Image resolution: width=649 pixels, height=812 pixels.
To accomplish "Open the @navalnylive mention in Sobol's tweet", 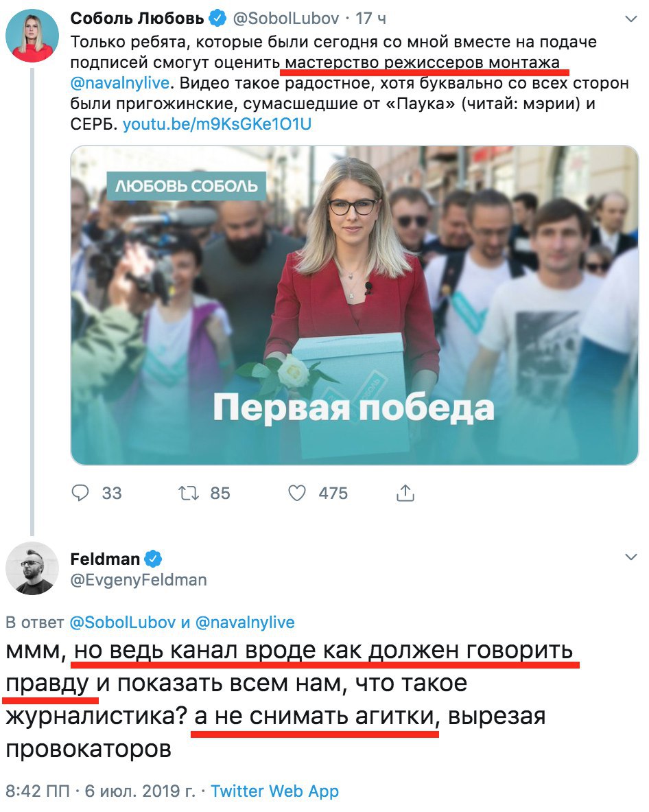I will pos(120,83).
